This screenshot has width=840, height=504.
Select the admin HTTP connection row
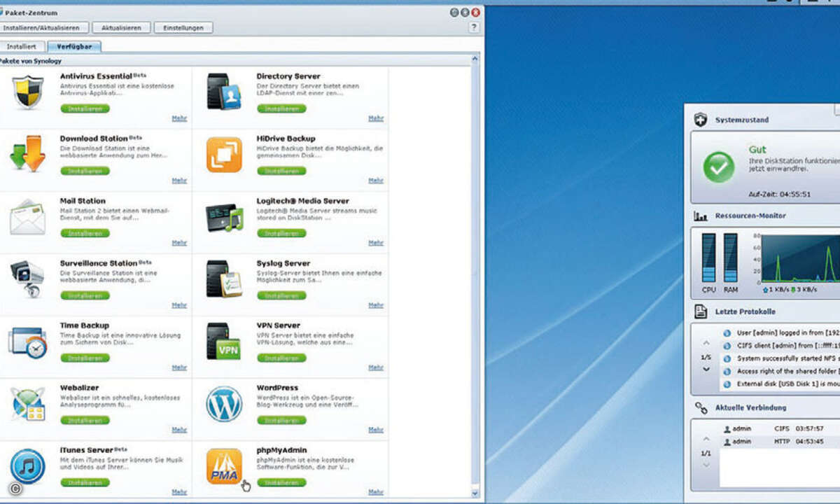(x=780, y=442)
